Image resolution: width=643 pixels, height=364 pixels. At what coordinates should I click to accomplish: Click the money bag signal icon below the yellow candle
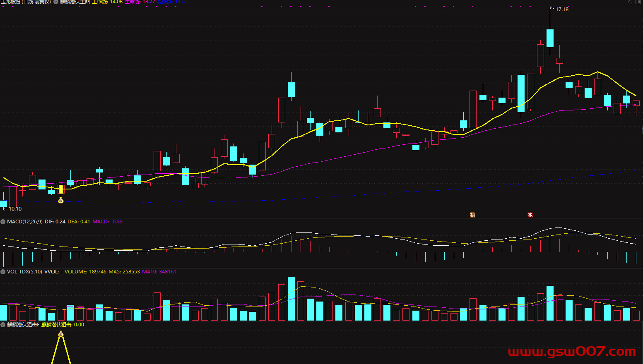(x=61, y=201)
